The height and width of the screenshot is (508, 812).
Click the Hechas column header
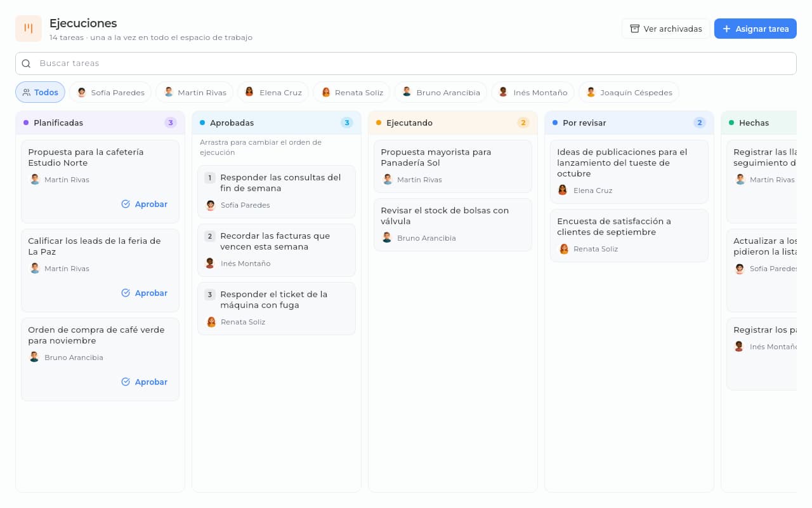click(759, 123)
